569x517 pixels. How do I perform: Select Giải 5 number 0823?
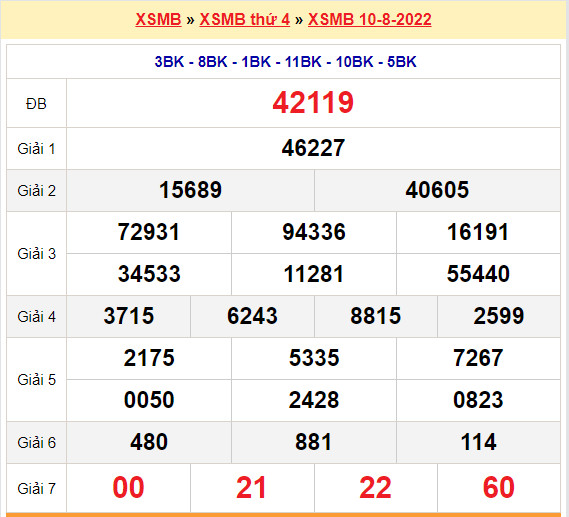coord(478,400)
